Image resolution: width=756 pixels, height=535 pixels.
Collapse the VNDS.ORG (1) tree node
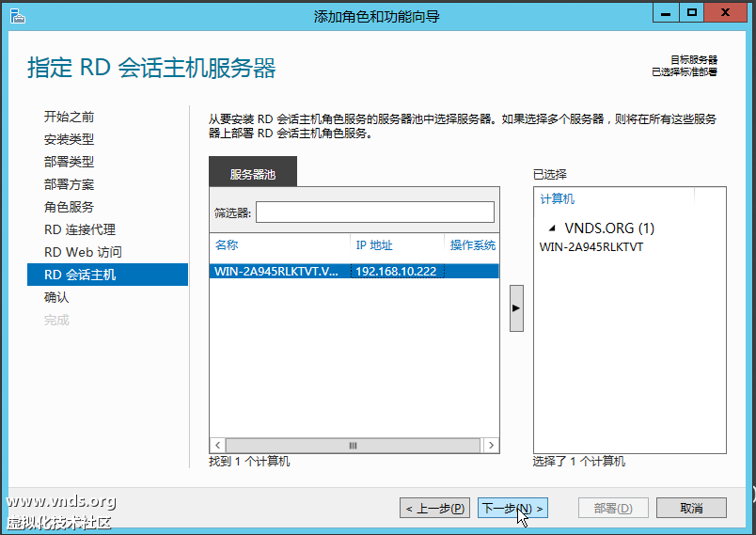click(x=553, y=228)
